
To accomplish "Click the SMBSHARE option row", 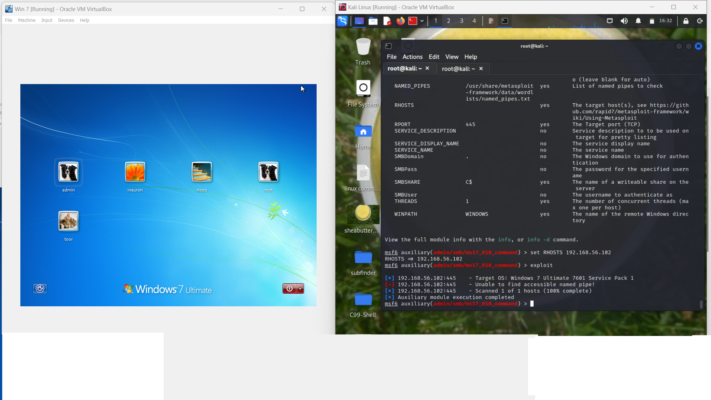I will (x=541, y=185).
